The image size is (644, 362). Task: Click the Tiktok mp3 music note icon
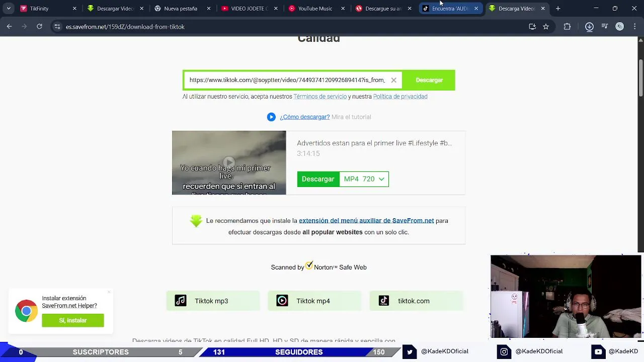(181, 301)
